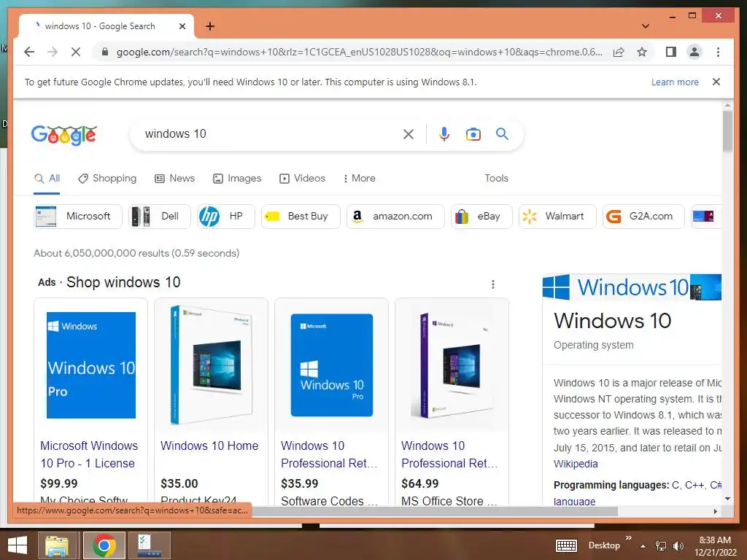Click the Windows 10 knowledge panel banner
Image resolution: width=747 pixels, height=560 pixels.
click(632, 287)
